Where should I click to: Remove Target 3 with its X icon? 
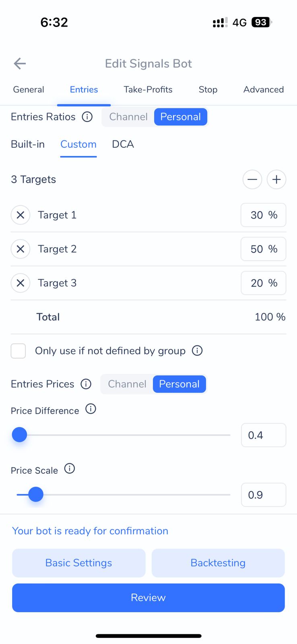tap(21, 283)
